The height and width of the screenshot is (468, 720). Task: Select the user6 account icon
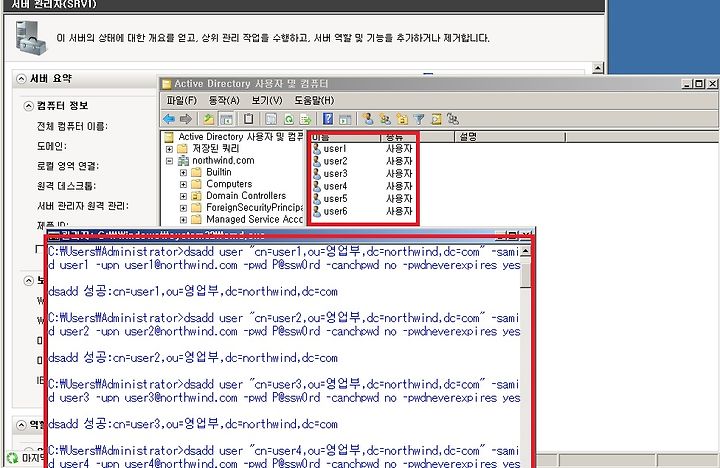click(316, 211)
